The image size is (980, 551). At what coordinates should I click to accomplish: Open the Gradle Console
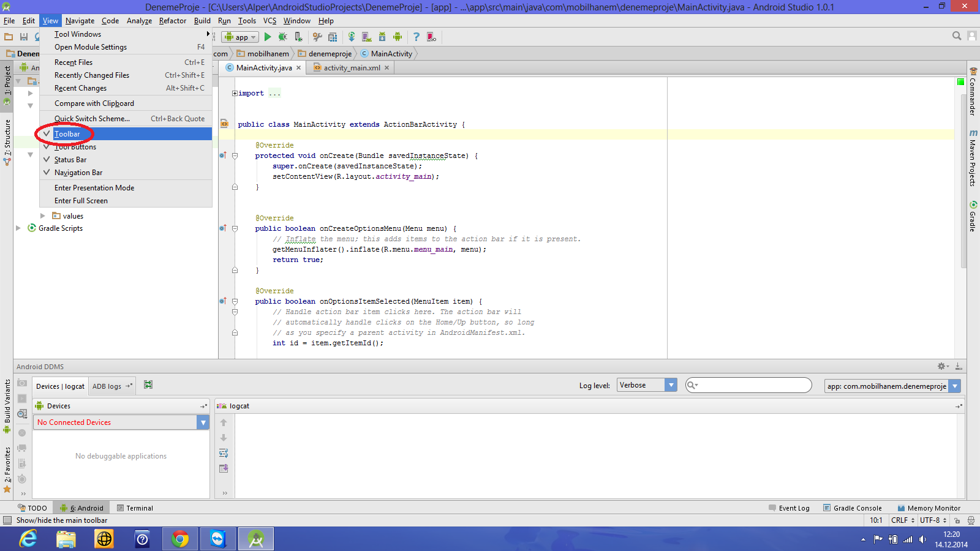point(852,508)
